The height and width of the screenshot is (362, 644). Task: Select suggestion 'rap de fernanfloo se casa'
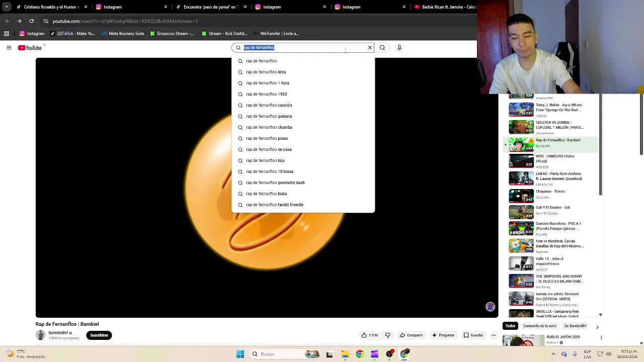tap(303, 149)
